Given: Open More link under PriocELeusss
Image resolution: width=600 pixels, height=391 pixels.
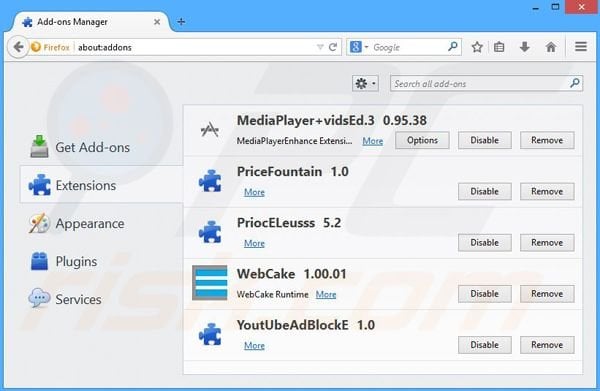Looking at the screenshot, I should (x=254, y=243).
